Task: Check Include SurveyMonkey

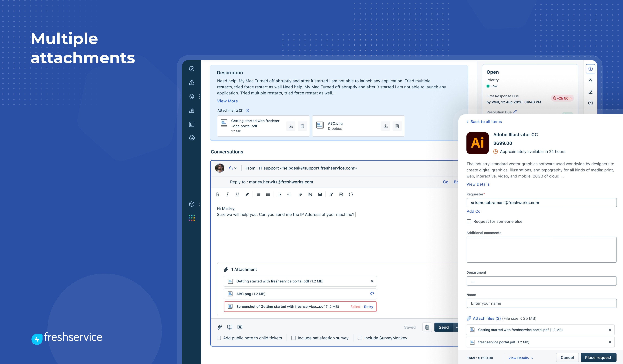Action: 360,338
